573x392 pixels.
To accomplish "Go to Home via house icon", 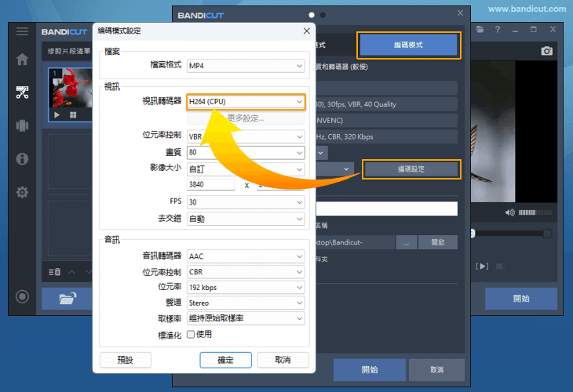I will click(x=22, y=59).
